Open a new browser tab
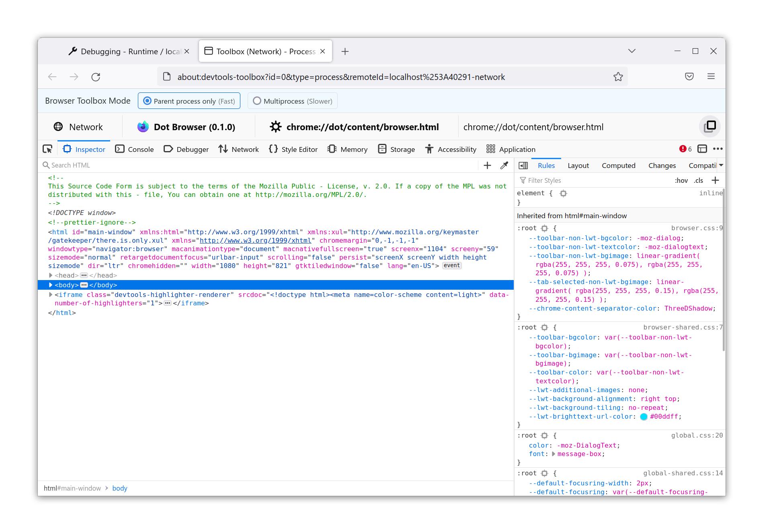775x532 pixels. [345, 51]
